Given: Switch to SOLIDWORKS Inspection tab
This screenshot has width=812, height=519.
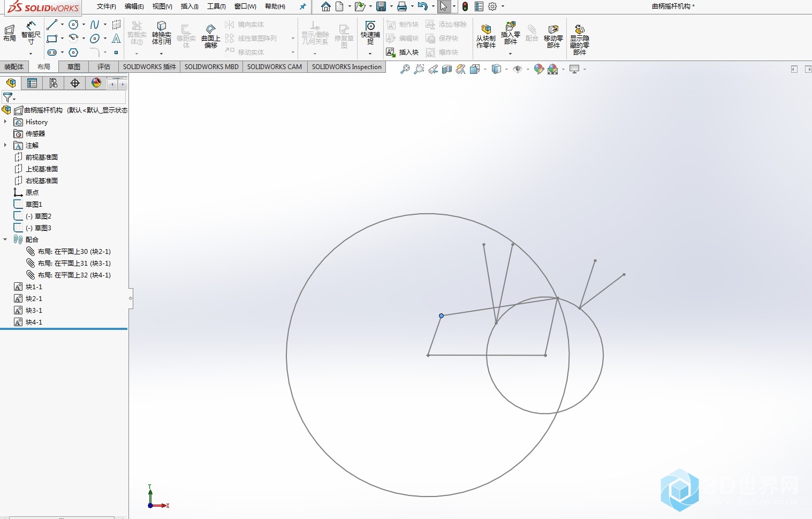Looking at the screenshot, I should pos(347,67).
